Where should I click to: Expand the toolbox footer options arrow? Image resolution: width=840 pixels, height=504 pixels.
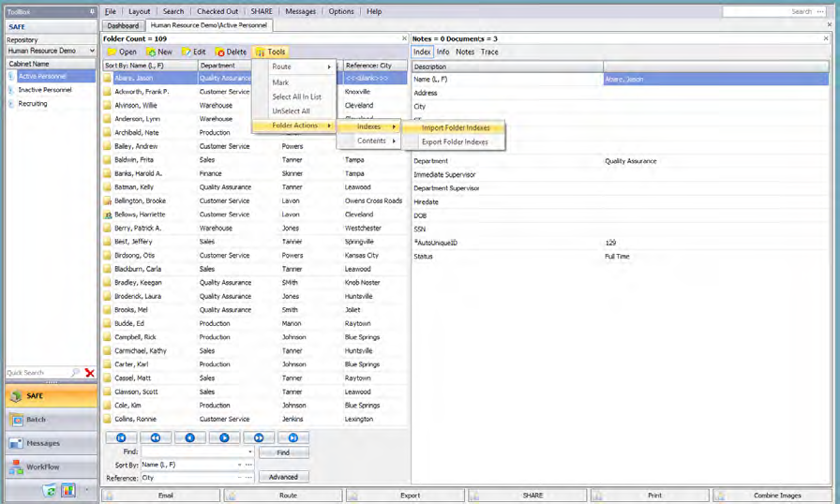click(87, 490)
